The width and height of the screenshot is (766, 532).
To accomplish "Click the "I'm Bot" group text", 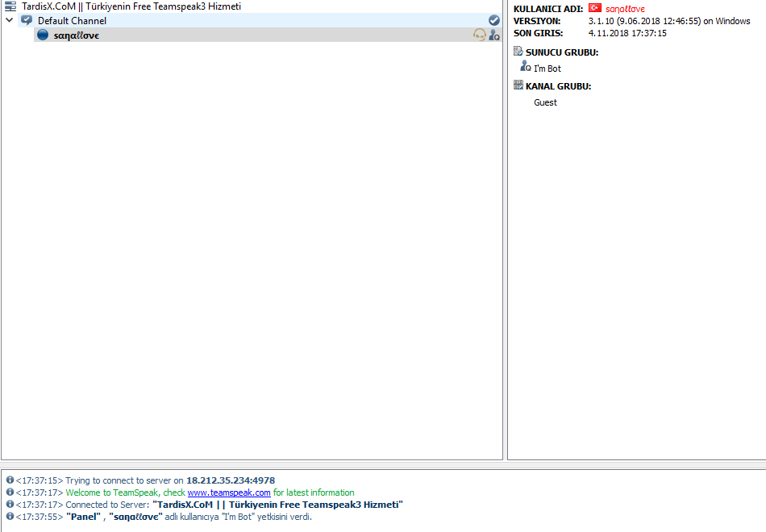I will [547, 69].
